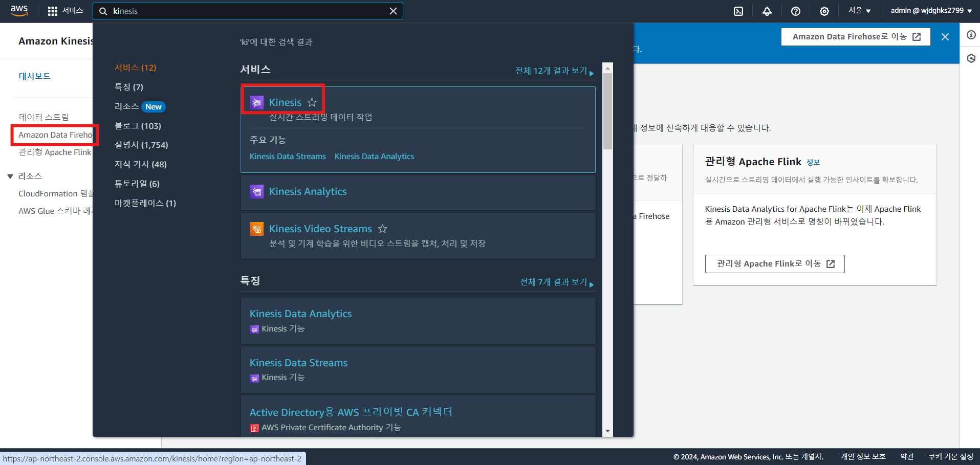Open the Kinesis Data Analytics link under 주요 기능
The image size is (980, 465).
(x=374, y=157)
